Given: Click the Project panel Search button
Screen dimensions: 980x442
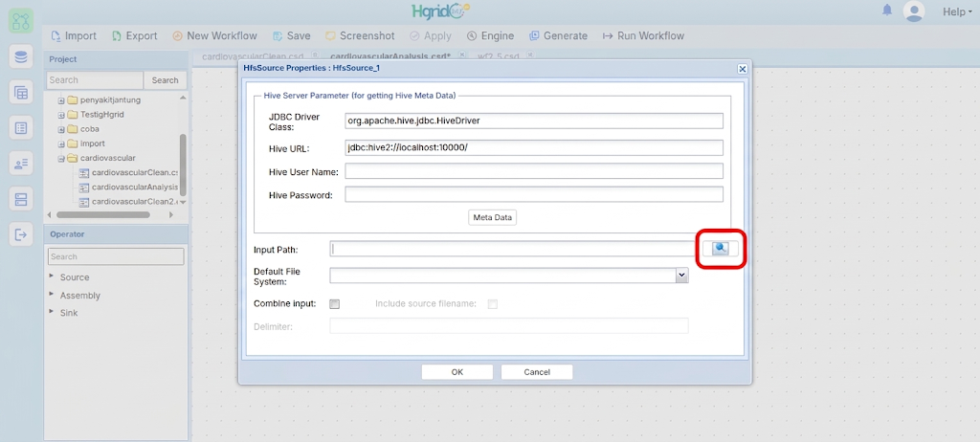Looking at the screenshot, I should (165, 80).
